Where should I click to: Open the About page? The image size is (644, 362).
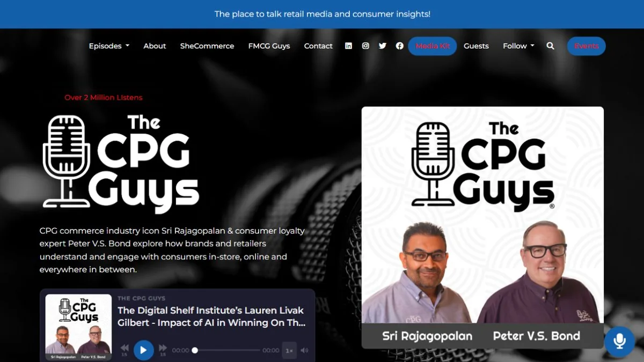coord(155,46)
